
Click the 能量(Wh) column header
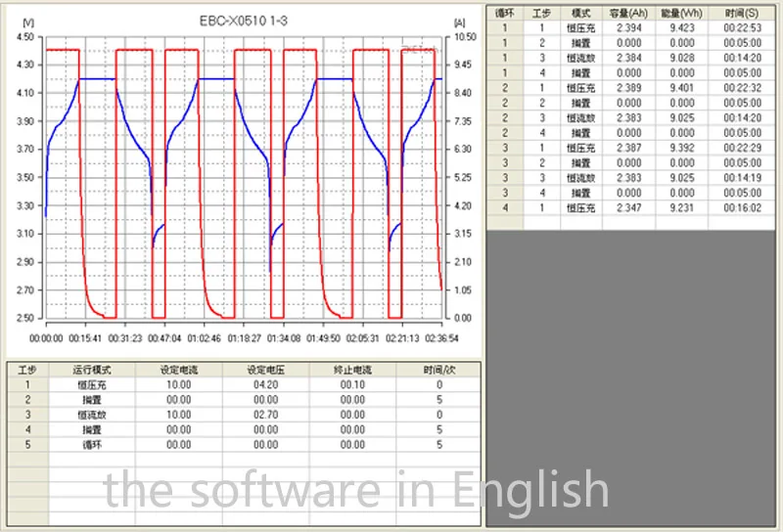tap(681, 14)
